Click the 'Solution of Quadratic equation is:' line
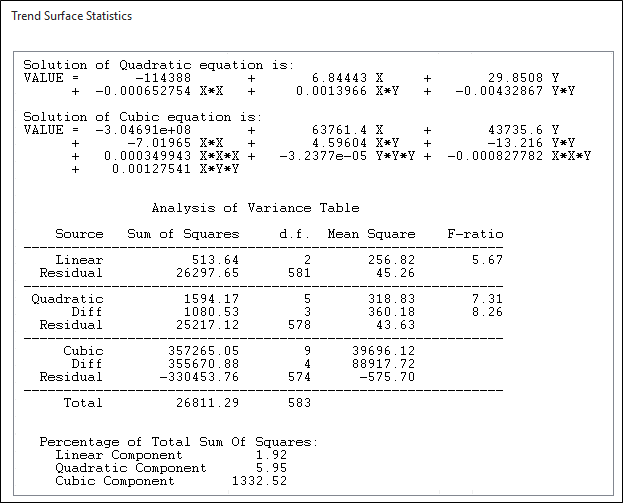The image size is (623, 503). pos(158,65)
